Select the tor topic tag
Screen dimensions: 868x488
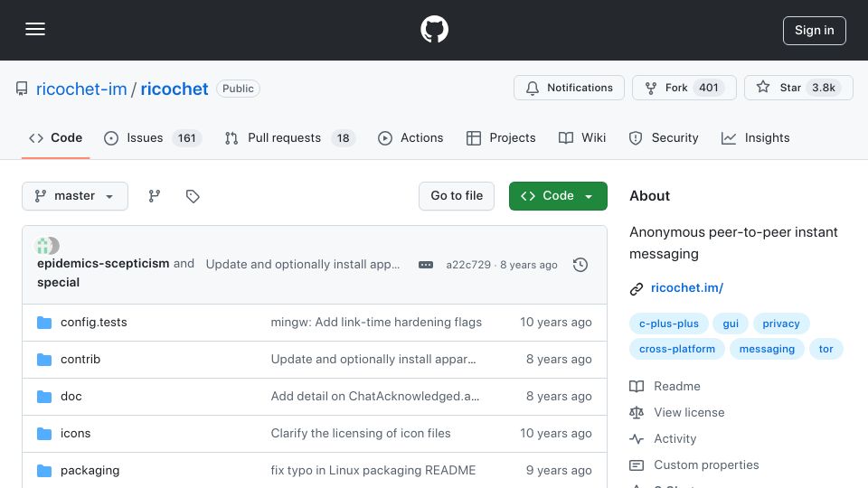click(x=826, y=349)
